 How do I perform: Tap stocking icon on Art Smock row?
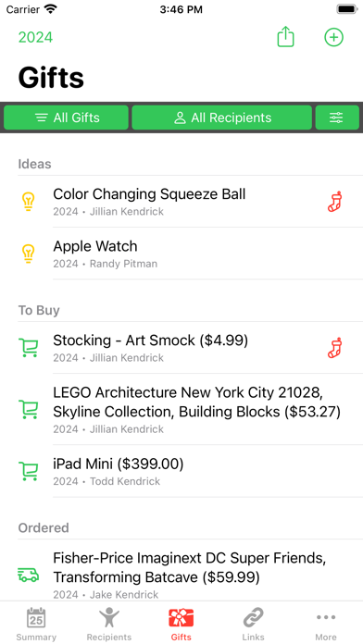pyautogui.click(x=335, y=348)
